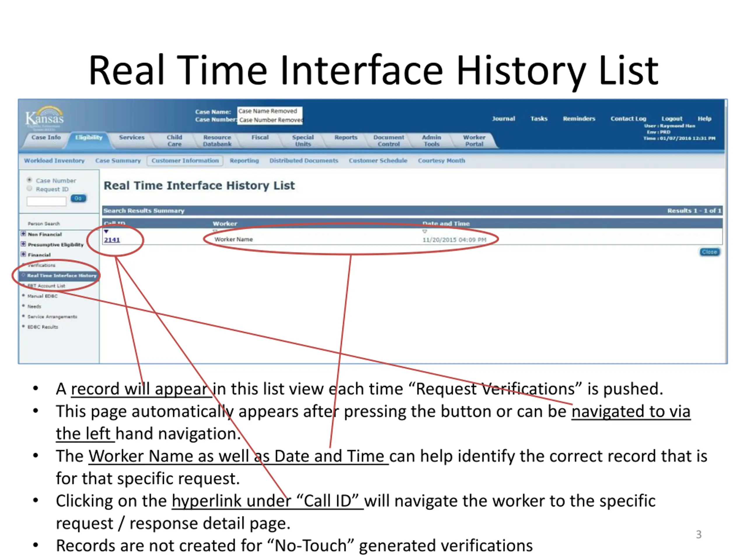Image resolution: width=747 pixels, height=560 pixels.
Task: Open the Reports tab
Action: [x=346, y=138]
